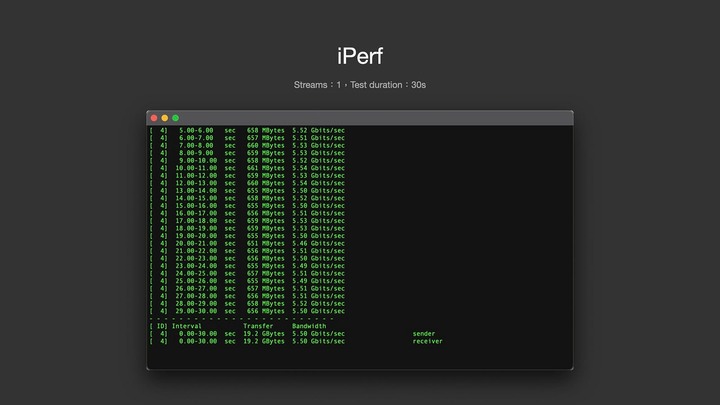Select the interval '5.00-6.00' in the terminal
Image resolution: width=720 pixels, height=405 pixels.
click(x=196, y=130)
